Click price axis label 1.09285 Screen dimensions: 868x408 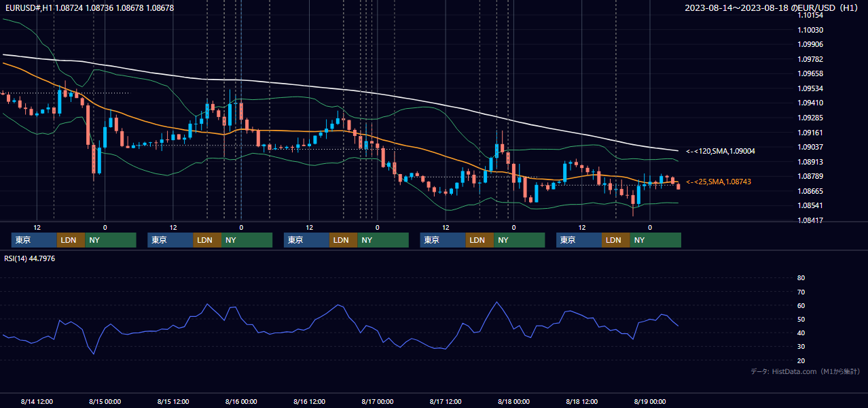[810, 118]
